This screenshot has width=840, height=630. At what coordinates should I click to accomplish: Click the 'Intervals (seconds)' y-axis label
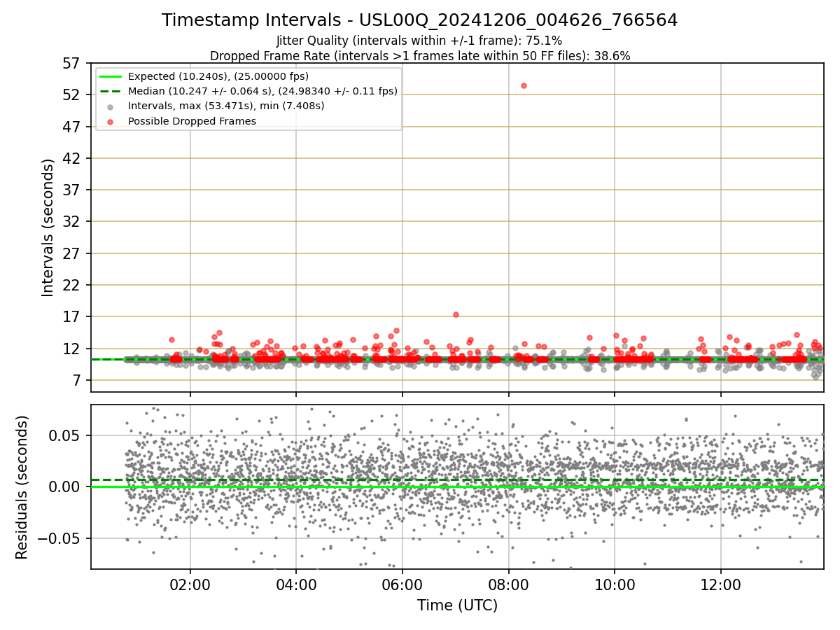point(48,227)
